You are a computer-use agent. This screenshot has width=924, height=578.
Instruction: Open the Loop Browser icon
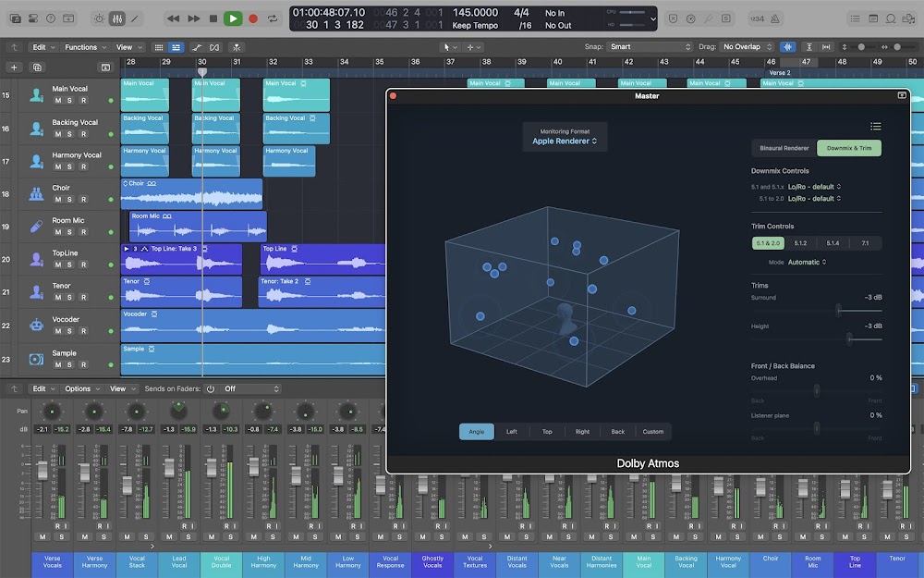click(x=891, y=18)
